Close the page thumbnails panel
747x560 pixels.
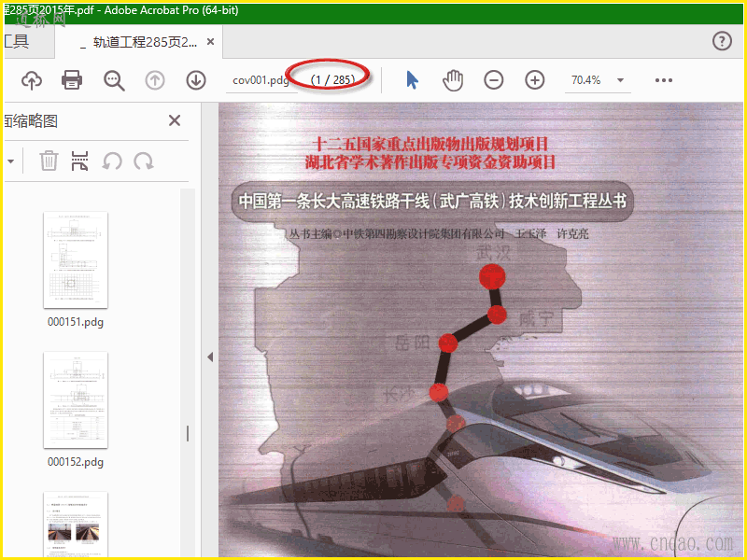pos(175,120)
